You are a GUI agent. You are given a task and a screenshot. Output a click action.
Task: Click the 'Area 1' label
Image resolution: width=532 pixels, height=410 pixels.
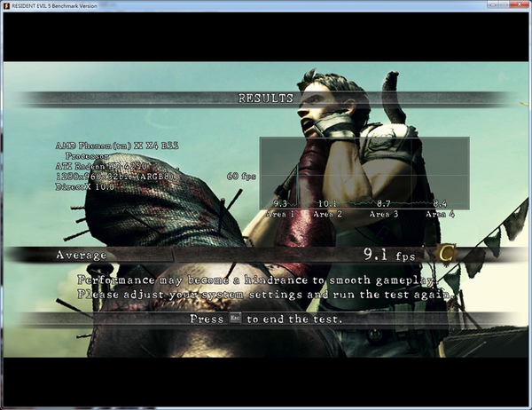click(x=280, y=215)
